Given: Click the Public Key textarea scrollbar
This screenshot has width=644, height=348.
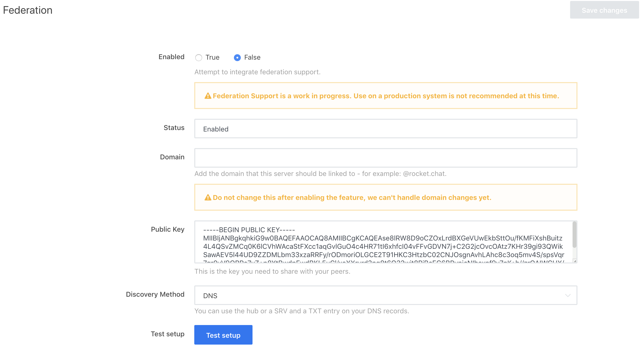Looking at the screenshot, I should [x=574, y=235].
